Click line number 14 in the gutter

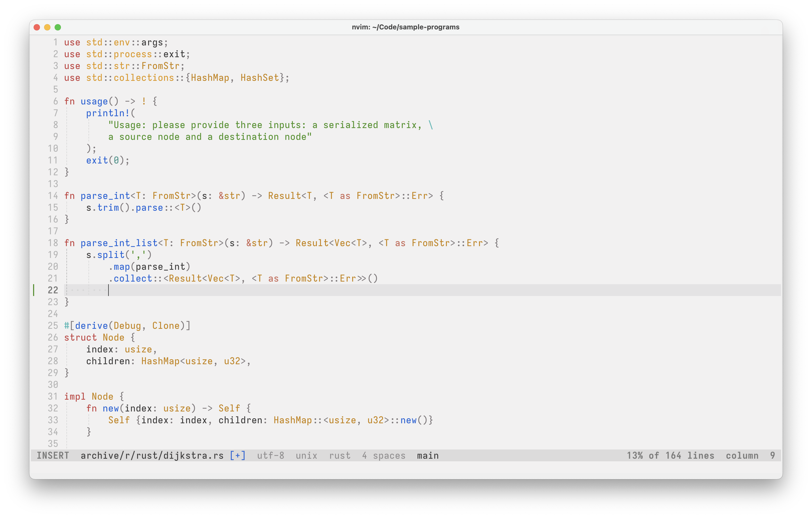pyautogui.click(x=53, y=196)
